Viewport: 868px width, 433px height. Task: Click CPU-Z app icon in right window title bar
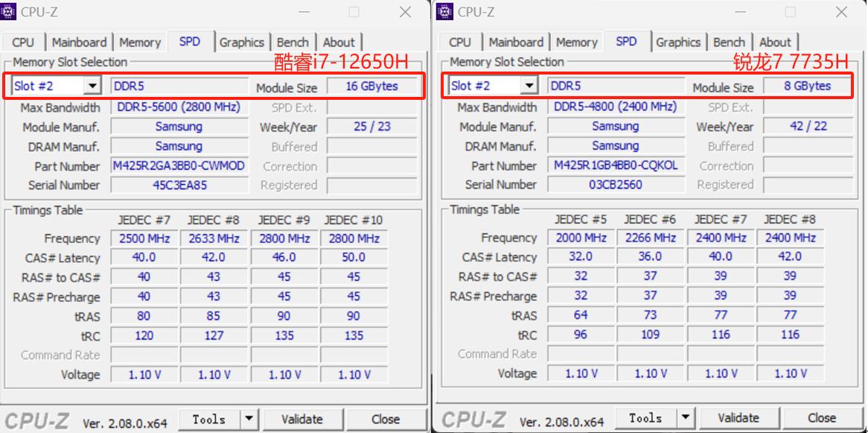[445, 11]
